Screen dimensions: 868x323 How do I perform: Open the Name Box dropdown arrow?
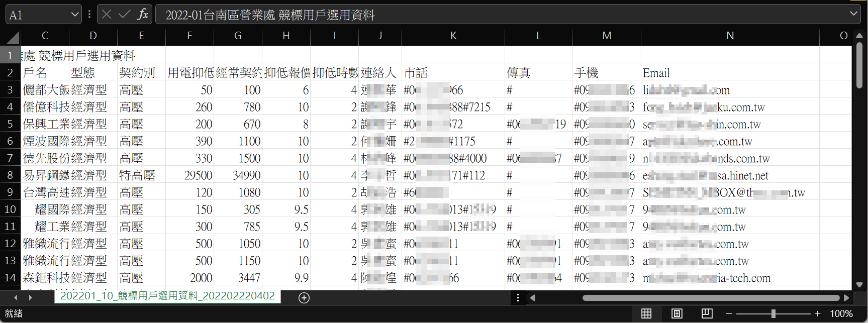75,15
